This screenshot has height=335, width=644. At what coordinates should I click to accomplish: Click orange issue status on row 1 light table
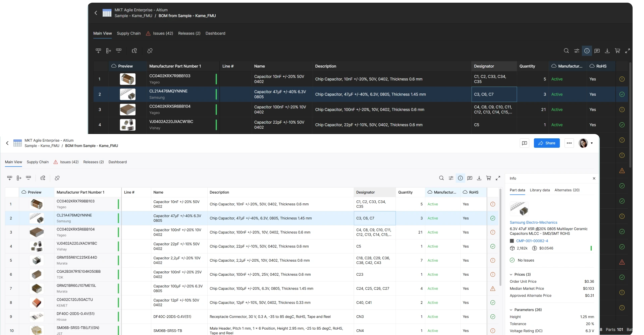[493, 204]
